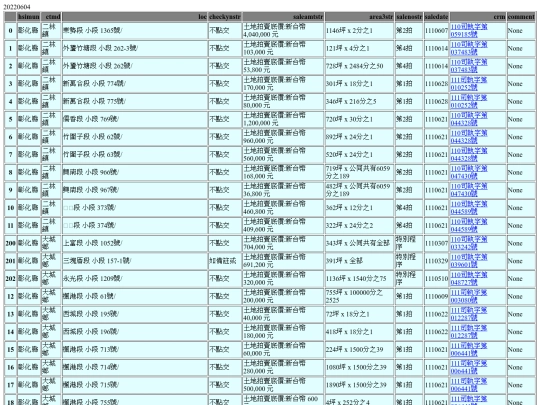Screen dimensions: 540x405
Task: Open the crm case link in row 0
Action: [x=469, y=30]
